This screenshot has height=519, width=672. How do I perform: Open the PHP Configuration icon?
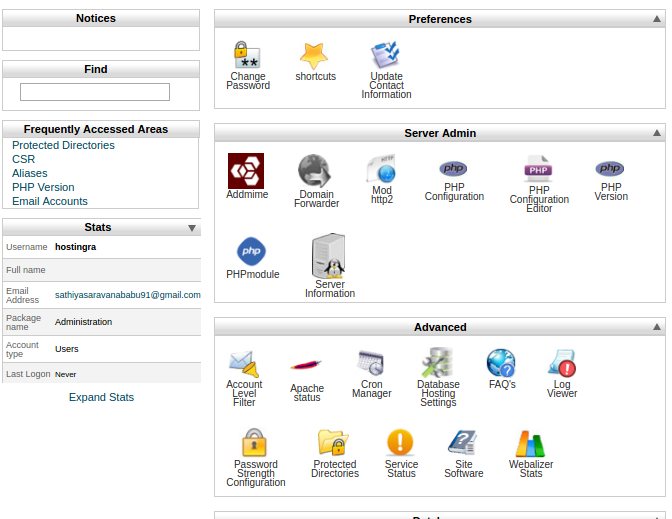[453, 168]
